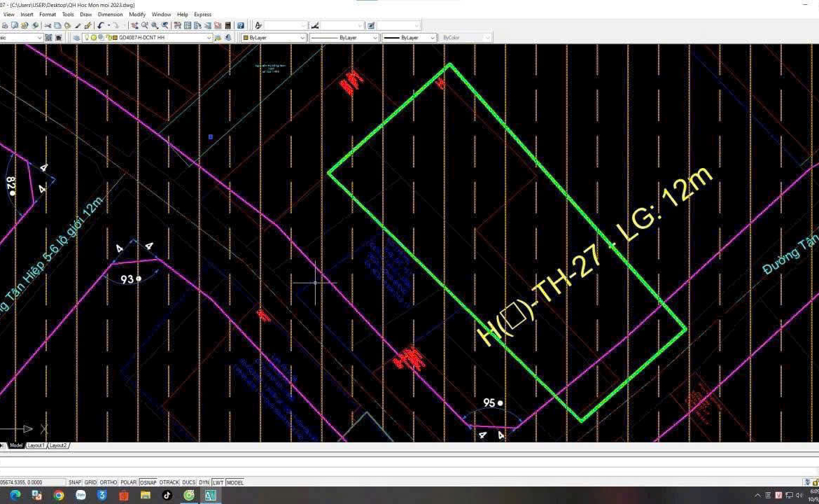Viewport: 819px width, 504px height.
Task: Expand the QD4087-H-DCNT HH layer dropdown
Action: (208, 38)
